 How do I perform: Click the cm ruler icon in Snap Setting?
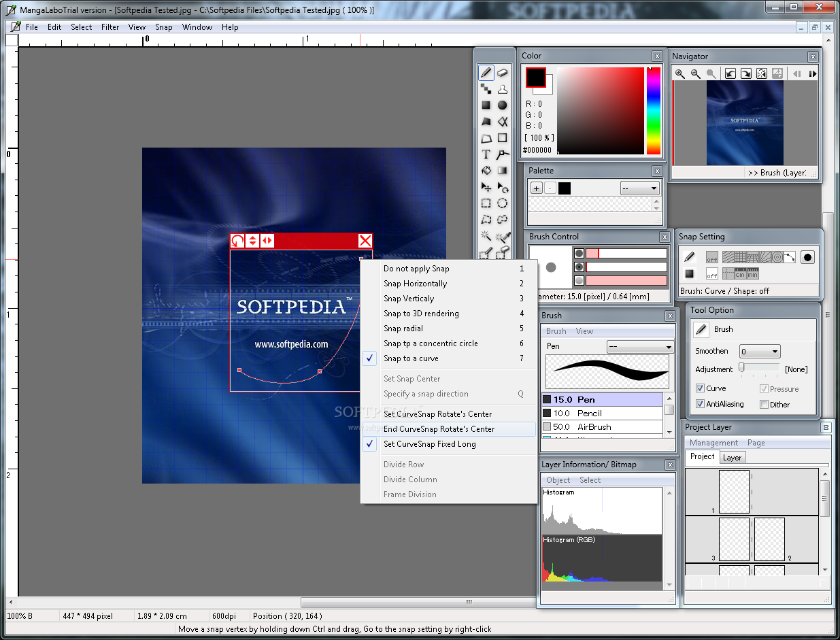tap(740, 273)
